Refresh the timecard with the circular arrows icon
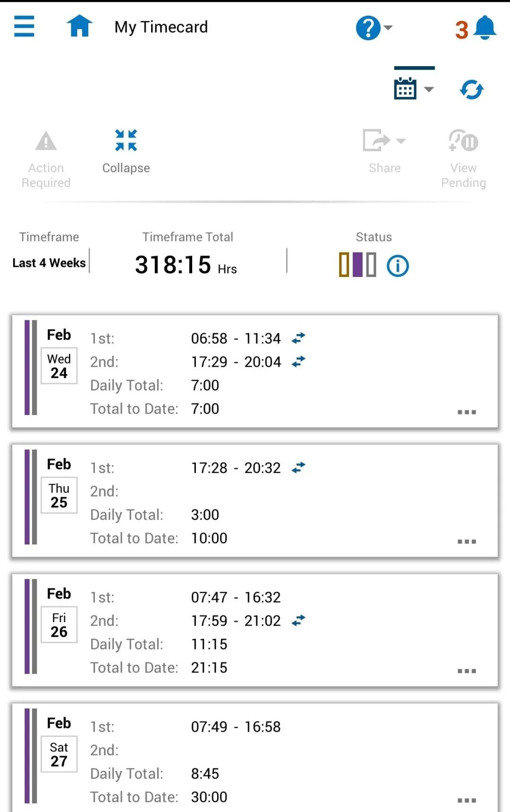 (472, 89)
